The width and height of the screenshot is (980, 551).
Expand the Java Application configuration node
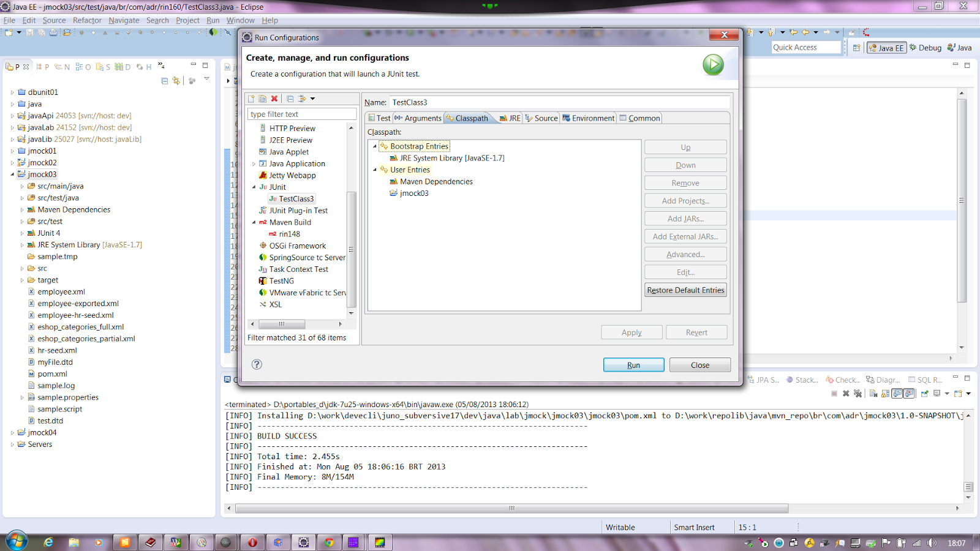click(x=254, y=164)
